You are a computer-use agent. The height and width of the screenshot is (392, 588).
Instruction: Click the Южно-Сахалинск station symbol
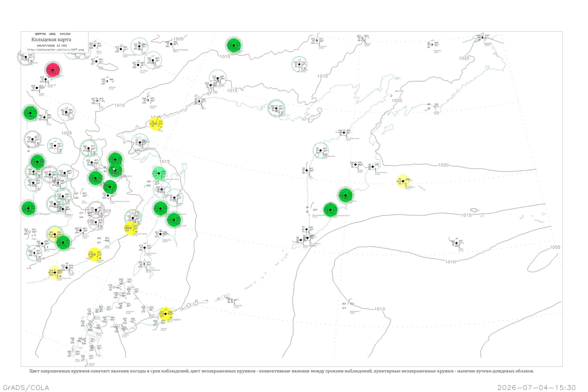click(144, 264)
